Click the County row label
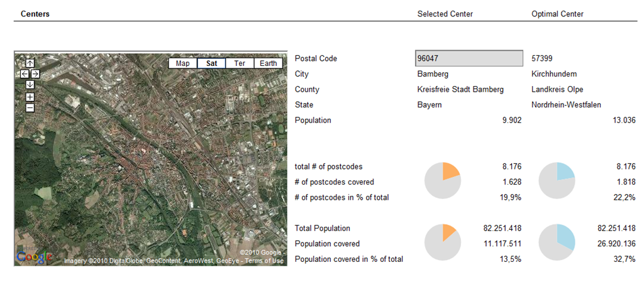 click(307, 90)
